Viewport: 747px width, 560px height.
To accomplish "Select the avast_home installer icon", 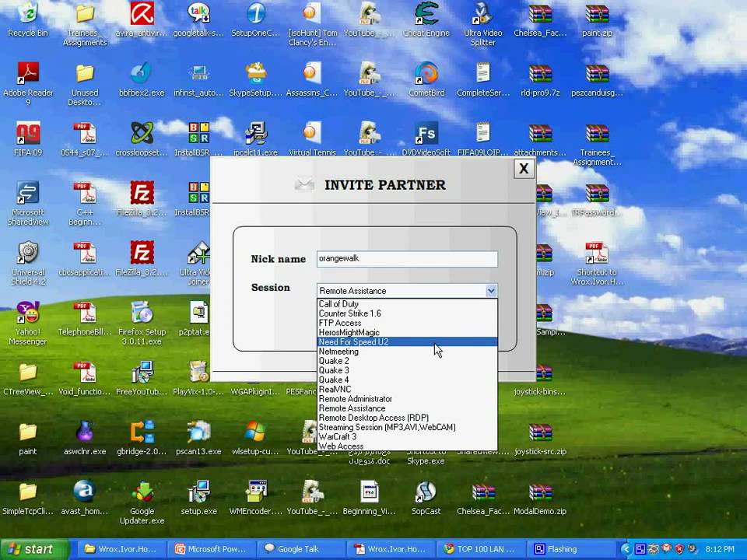I will (85, 498).
